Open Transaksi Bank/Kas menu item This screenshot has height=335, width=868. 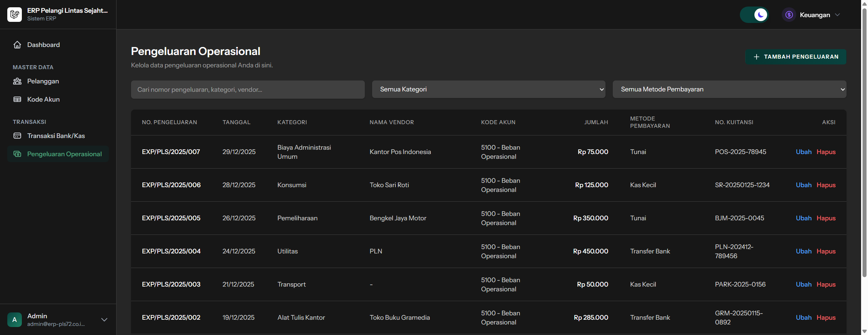[x=56, y=136]
